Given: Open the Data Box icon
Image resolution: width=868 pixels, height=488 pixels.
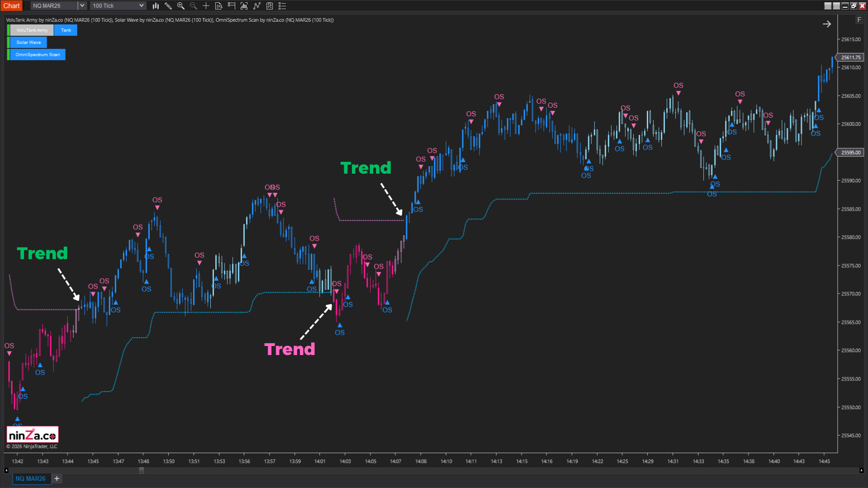Looking at the screenshot, I should tap(219, 6).
